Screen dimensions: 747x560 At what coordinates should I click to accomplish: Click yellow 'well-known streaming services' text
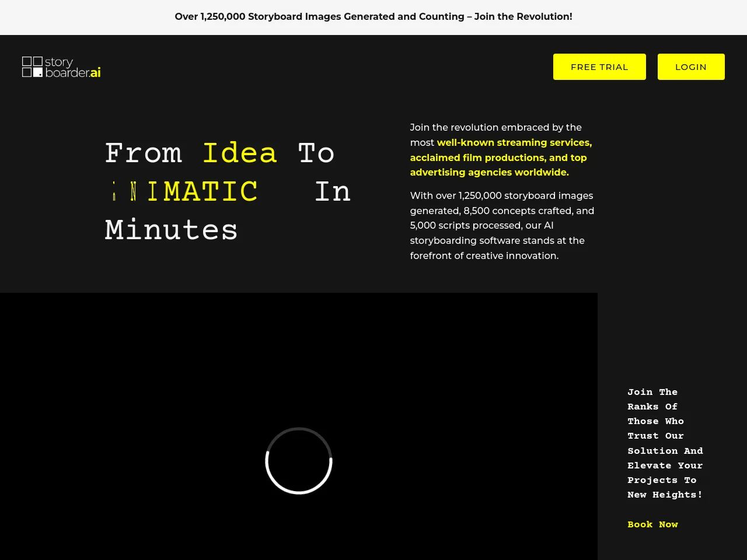click(514, 142)
